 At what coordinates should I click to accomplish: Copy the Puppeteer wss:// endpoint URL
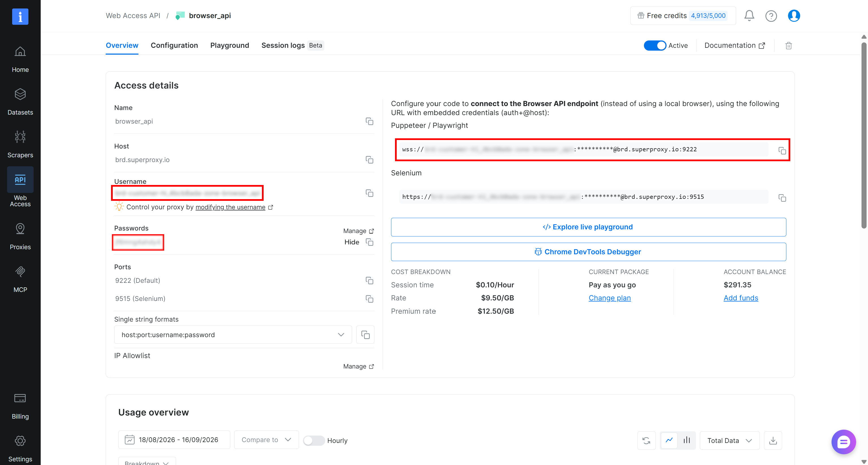point(782,151)
